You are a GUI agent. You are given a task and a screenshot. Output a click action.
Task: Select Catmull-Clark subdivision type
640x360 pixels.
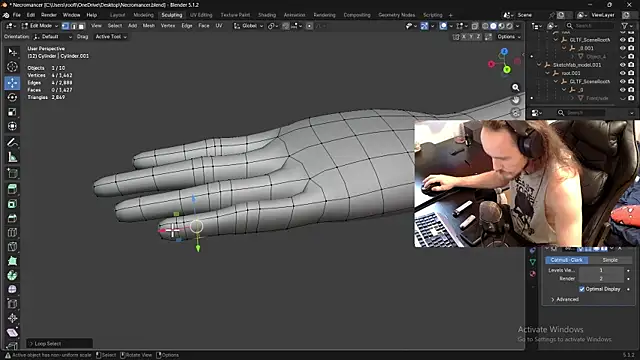pyautogui.click(x=567, y=260)
